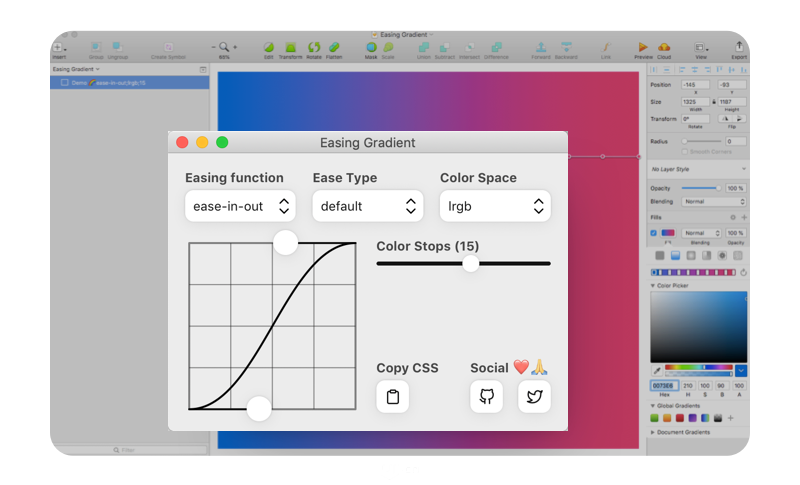Viewport: 800px width, 485px height.
Task: Click the Color Stops slider handle
Action: (x=470, y=263)
